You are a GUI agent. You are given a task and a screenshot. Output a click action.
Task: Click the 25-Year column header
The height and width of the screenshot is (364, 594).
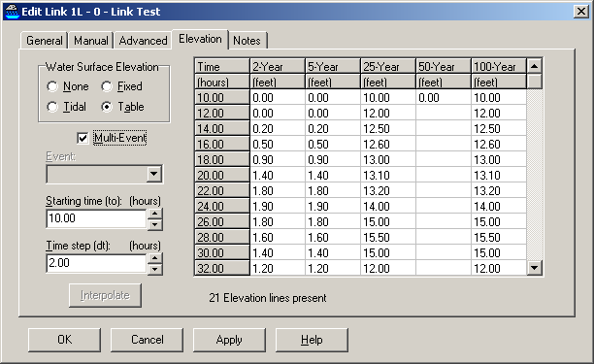388,67
